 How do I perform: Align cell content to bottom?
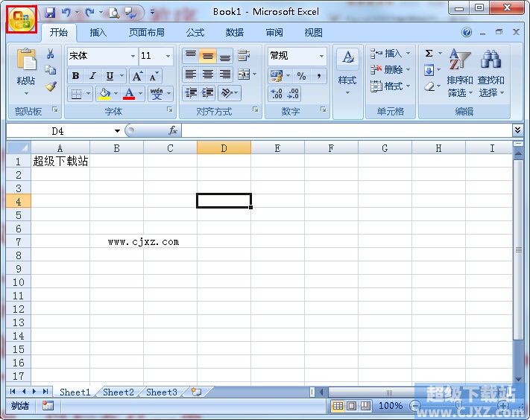pyautogui.click(x=225, y=56)
